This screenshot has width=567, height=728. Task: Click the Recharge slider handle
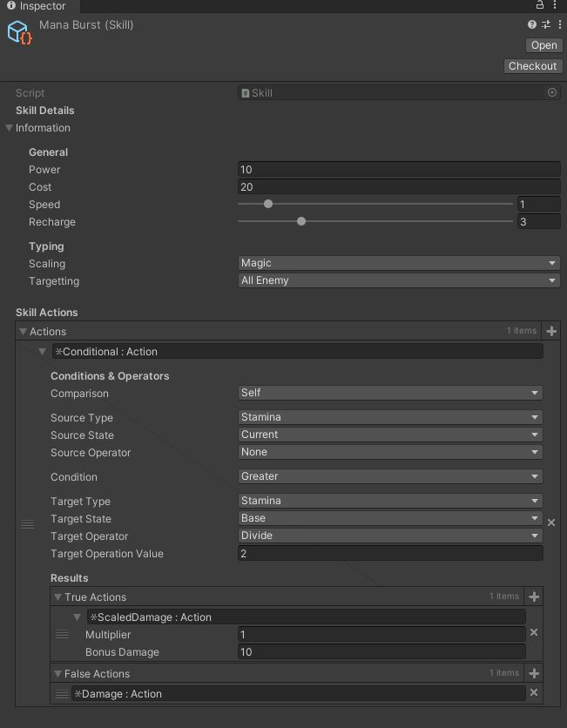(x=301, y=221)
